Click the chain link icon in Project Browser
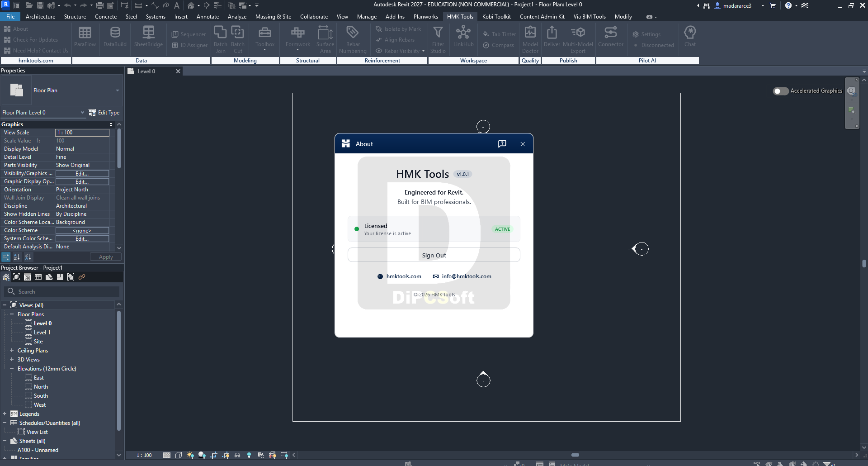The width and height of the screenshot is (868, 466). tap(82, 277)
